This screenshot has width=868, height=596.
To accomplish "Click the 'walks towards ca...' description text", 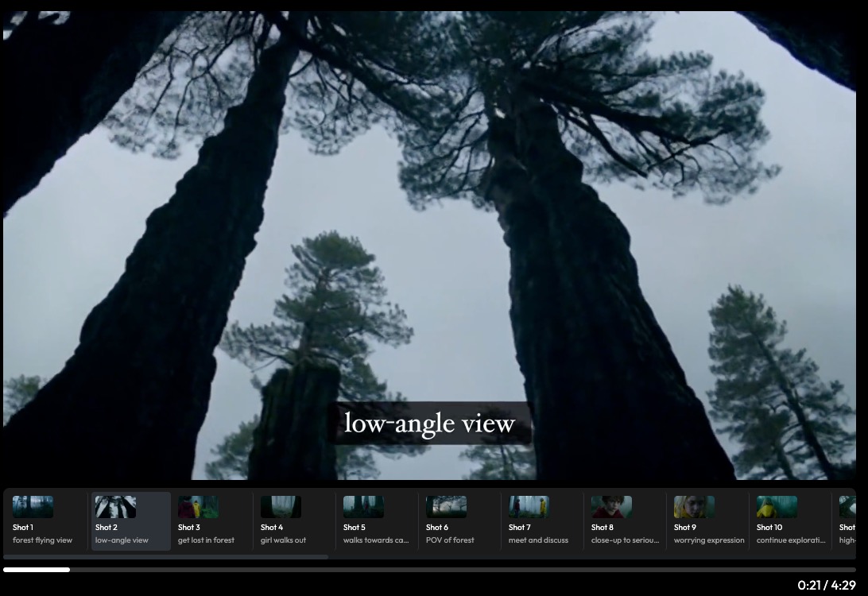I will (376, 540).
